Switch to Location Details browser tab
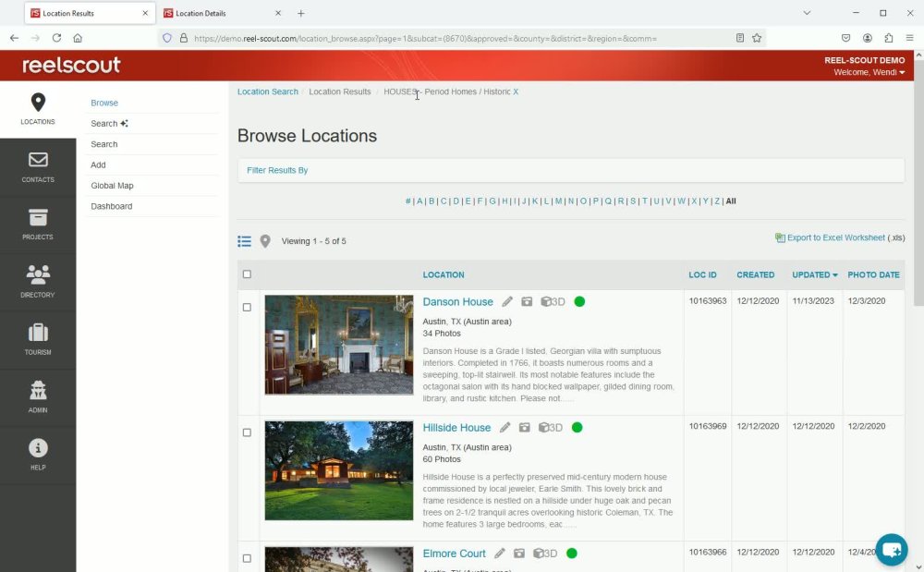Image resolution: width=924 pixels, height=572 pixels. 222,13
